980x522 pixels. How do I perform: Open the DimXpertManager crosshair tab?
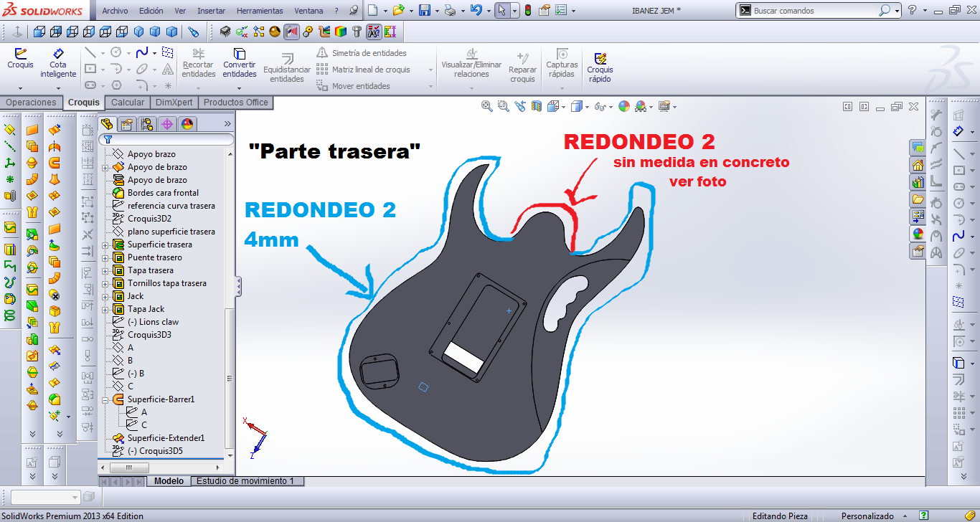coord(167,123)
